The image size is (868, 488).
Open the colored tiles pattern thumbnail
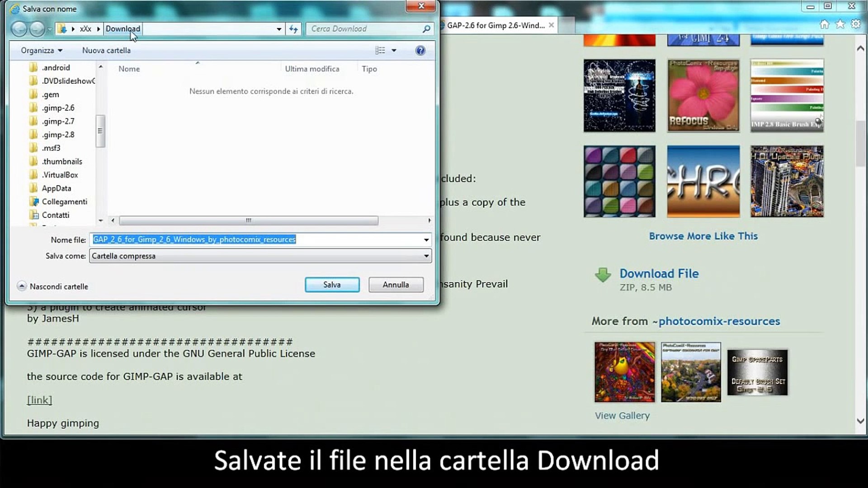pos(619,181)
